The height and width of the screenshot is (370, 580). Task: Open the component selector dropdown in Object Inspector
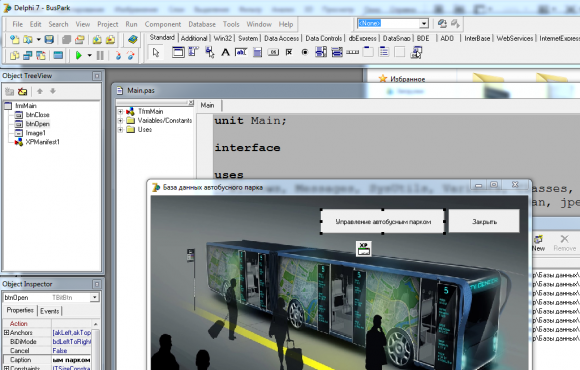[x=95, y=297]
